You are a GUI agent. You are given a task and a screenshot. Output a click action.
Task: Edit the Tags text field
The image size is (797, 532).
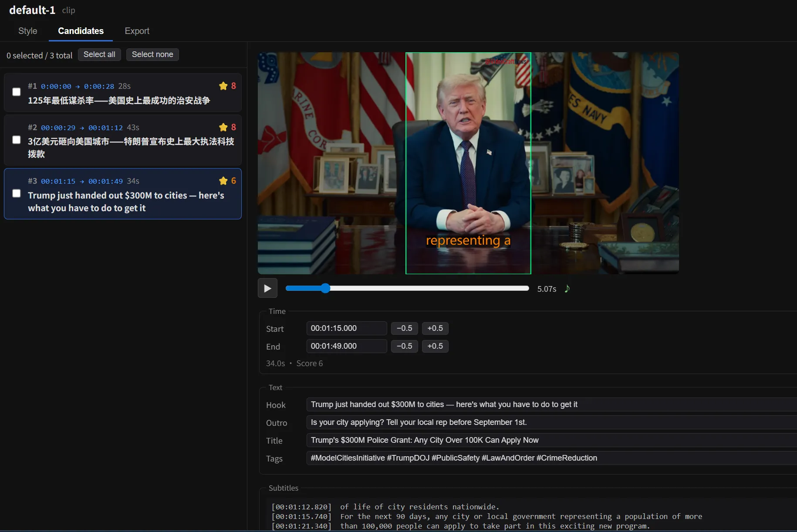[551, 458]
